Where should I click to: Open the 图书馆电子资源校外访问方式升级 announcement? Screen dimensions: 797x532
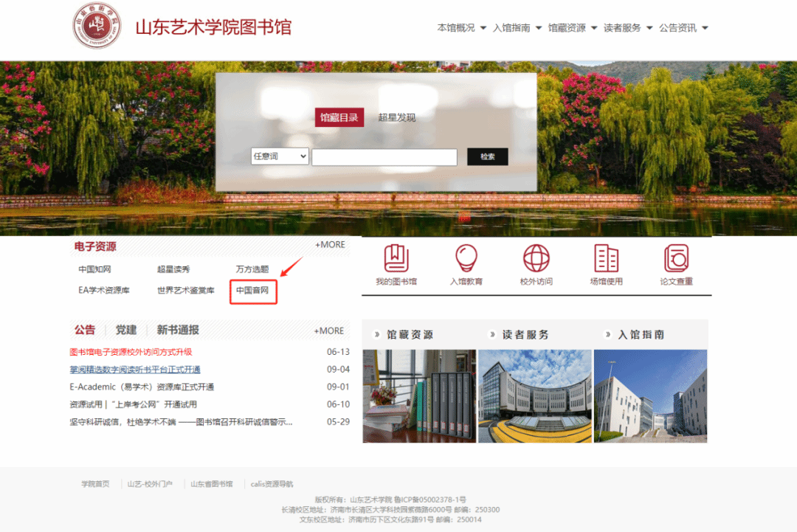pyautogui.click(x=131, y=352)
